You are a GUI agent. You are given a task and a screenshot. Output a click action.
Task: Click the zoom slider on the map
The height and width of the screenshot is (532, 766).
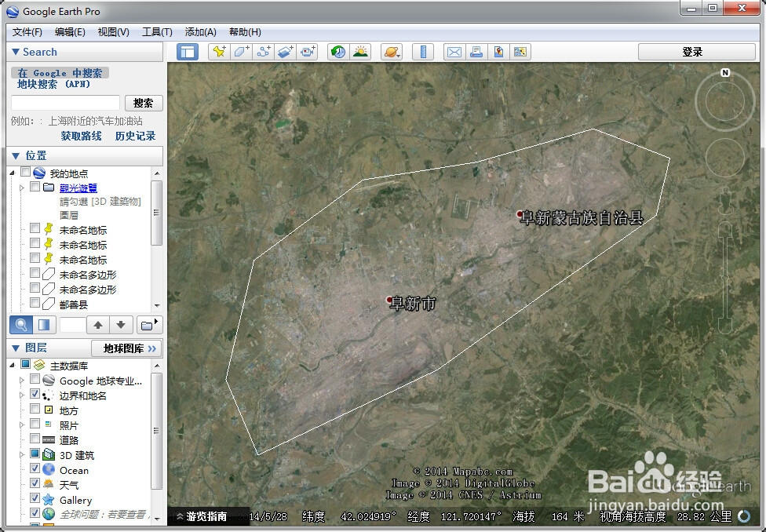725,278
